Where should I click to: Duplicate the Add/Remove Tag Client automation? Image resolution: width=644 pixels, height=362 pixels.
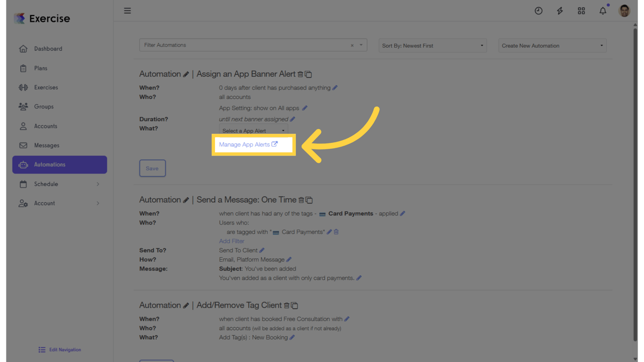click(295, 306)
